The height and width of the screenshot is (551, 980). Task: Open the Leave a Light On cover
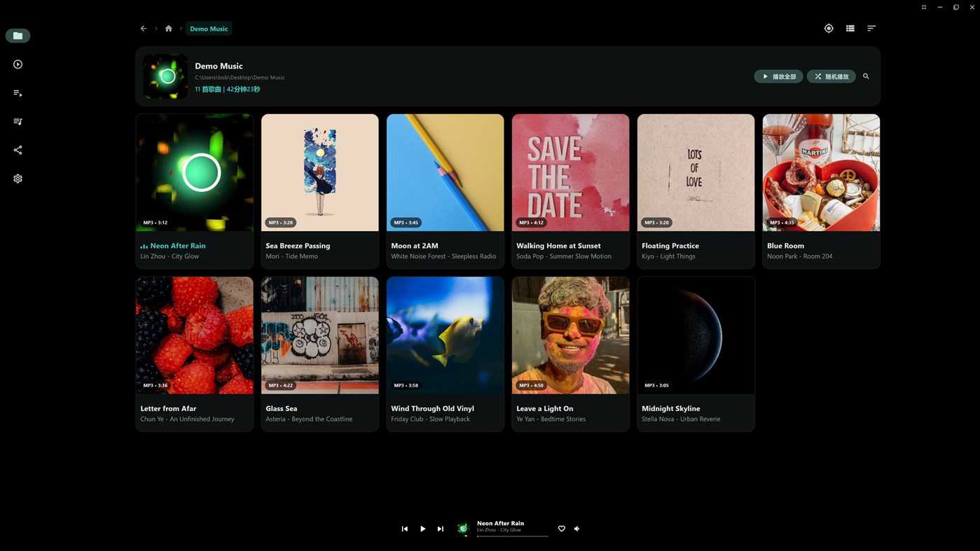[x=571, y=335]
